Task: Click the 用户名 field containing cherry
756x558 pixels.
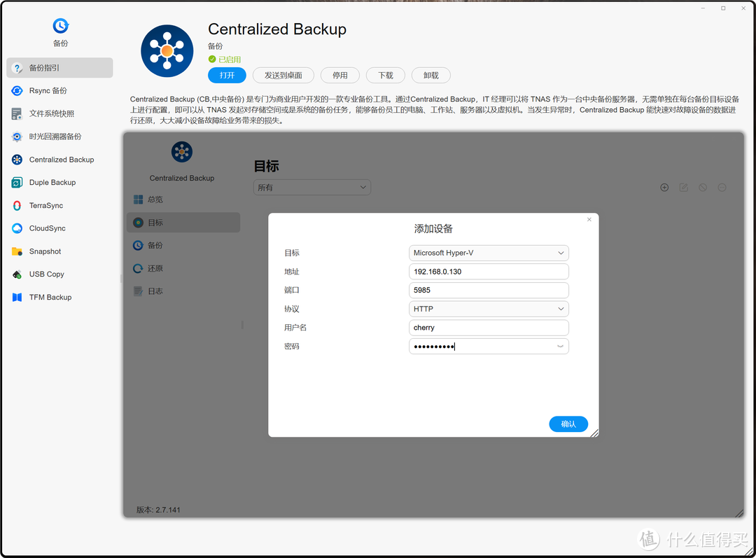Action: 489,328
